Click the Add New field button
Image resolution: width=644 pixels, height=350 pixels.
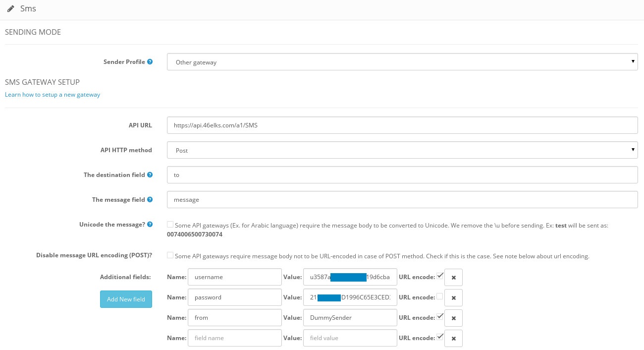point(126,299)
